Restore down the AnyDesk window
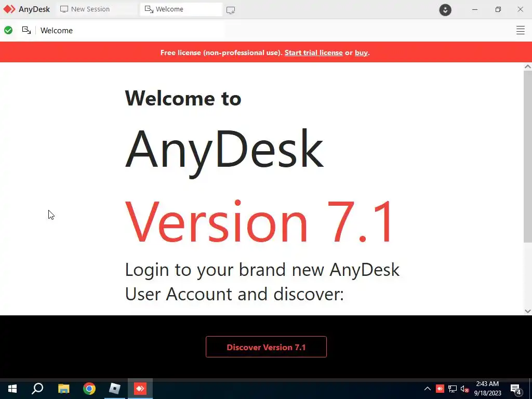This screenshot has height=399, width=532. (x=498, y=9)
